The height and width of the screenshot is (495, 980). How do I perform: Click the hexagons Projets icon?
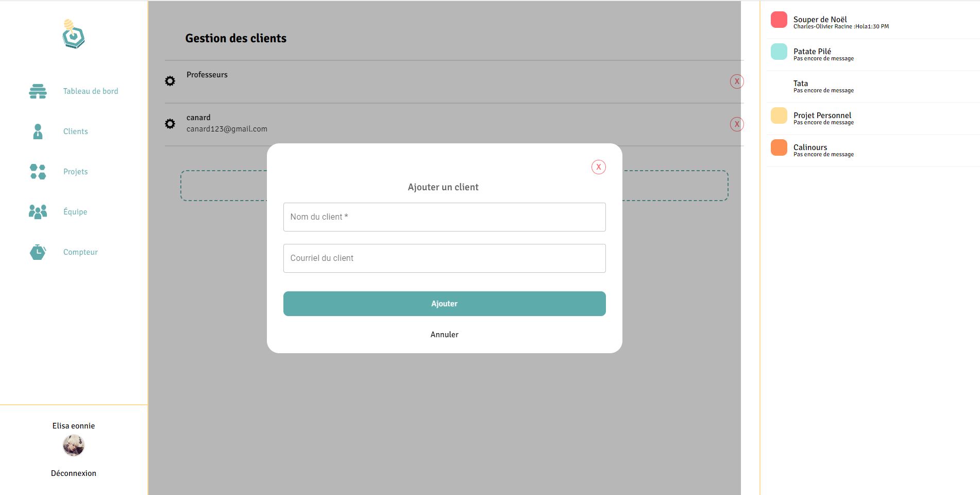point(38,172)
